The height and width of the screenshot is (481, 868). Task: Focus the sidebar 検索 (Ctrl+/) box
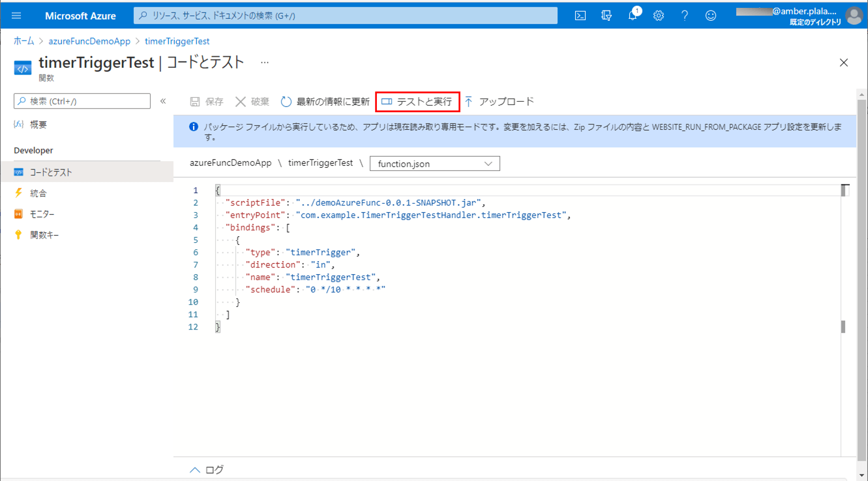(x=82, y=101)
